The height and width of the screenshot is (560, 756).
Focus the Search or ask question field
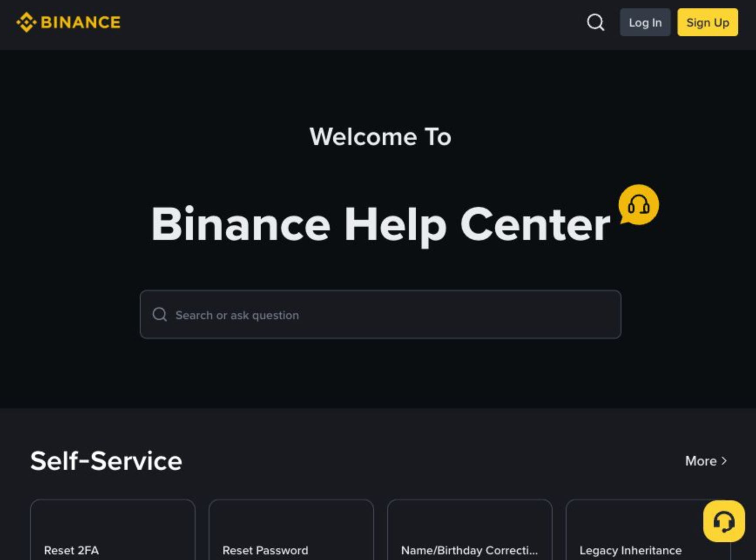(380, 314)
